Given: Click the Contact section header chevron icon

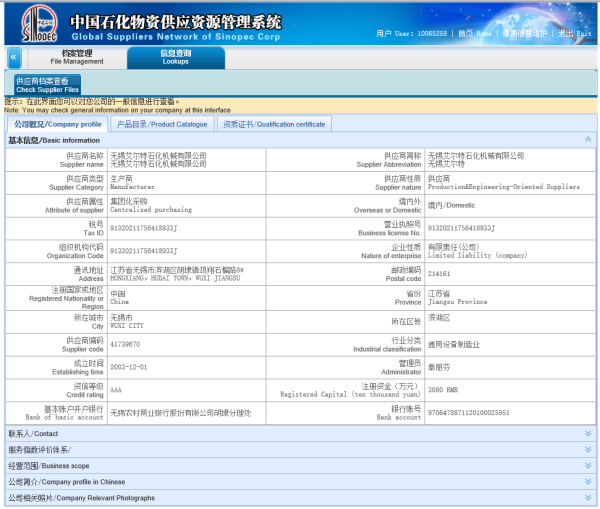Looking at the screenshot, I should (587, 434).
